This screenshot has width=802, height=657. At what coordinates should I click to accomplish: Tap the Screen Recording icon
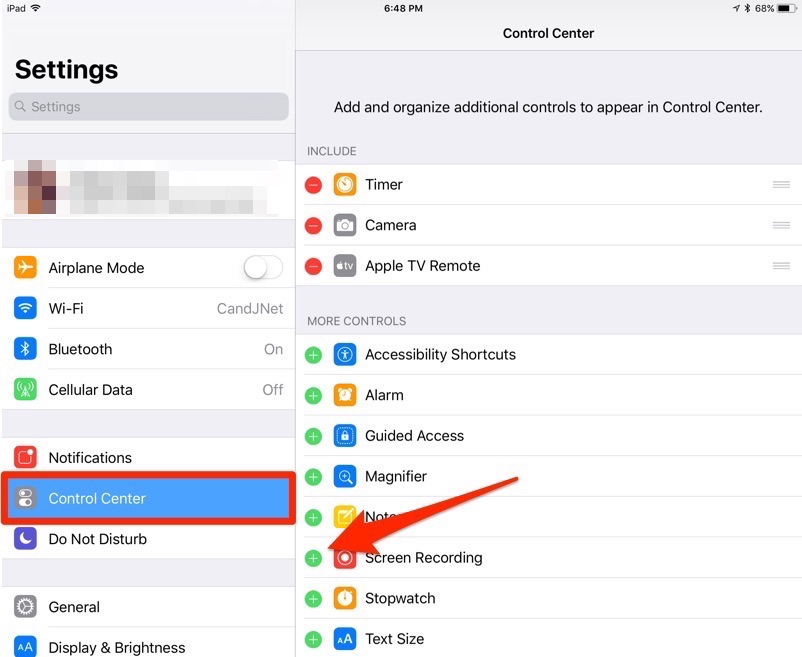point(345,558)
